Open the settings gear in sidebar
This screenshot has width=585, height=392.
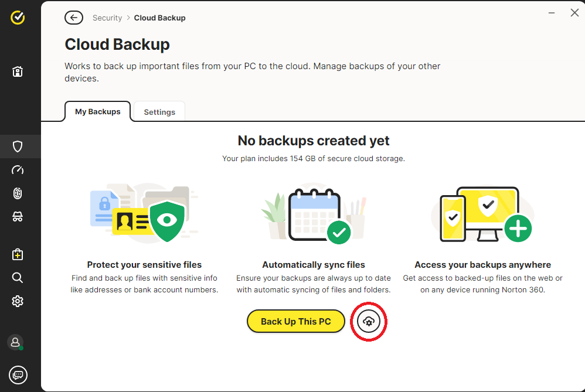tap(18, 301)
